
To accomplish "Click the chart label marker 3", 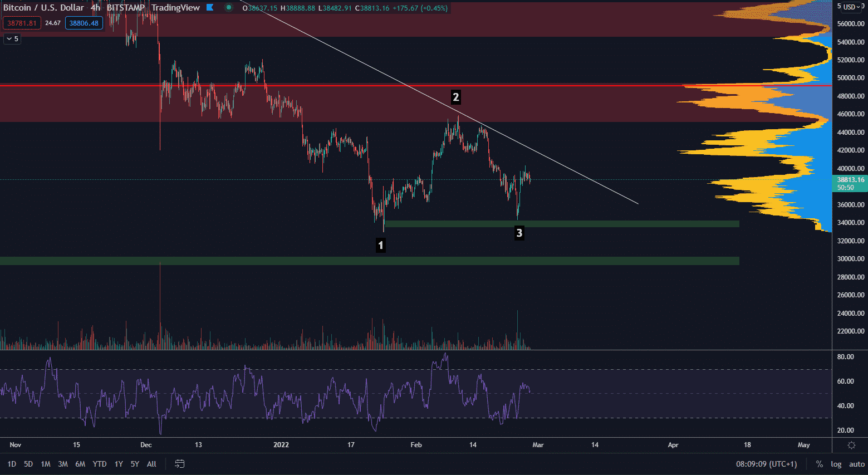I will pyautogui.click(x=519, y=233).
